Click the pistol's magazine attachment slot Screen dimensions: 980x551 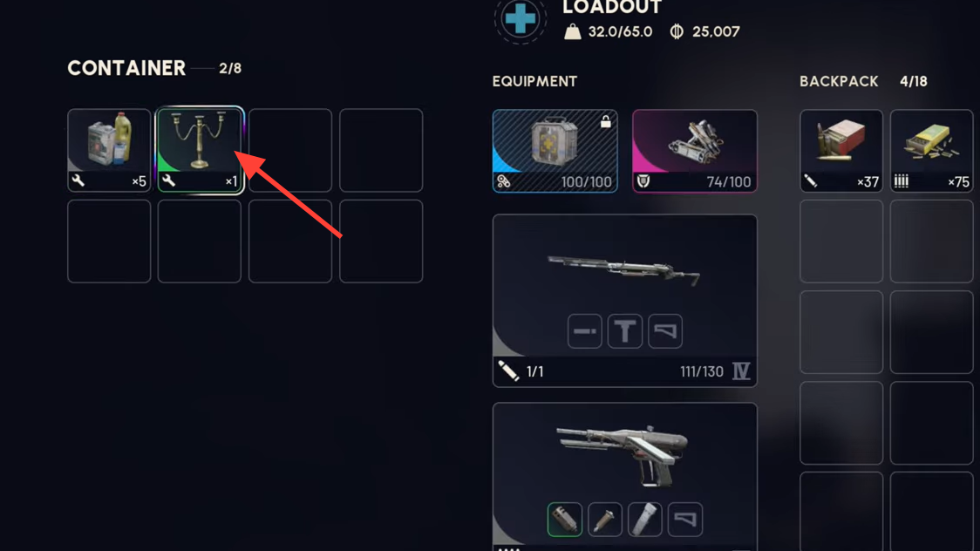[644, 520]
